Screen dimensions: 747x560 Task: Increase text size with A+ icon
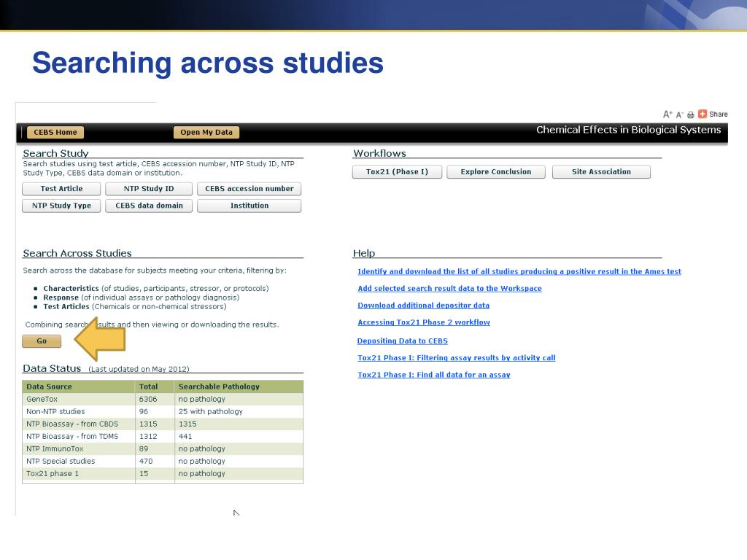coord(667,114)
